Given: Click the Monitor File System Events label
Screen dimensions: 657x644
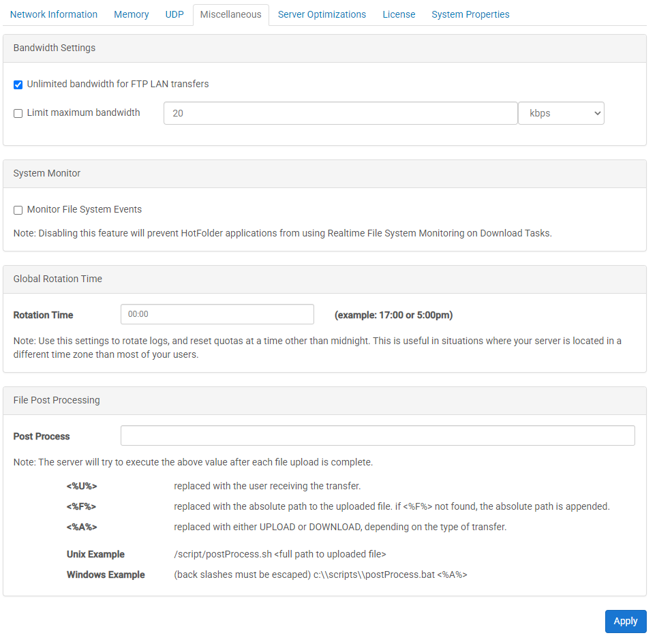Looking at the screenshot, I should (x=85, y=209).
